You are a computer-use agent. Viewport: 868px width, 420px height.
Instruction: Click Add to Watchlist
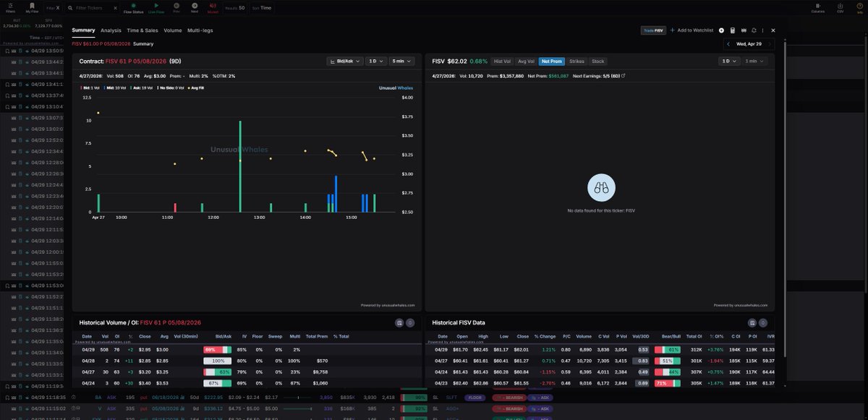[692, 30]
